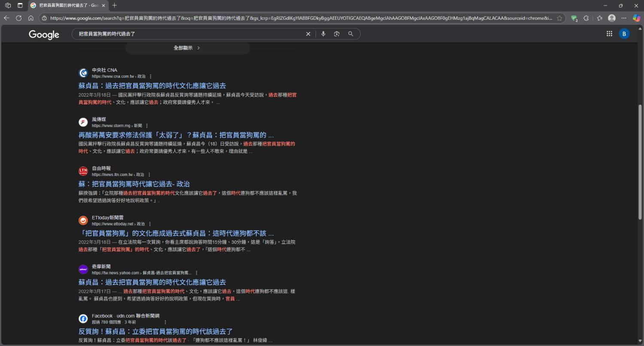Viewport: 644px width, 346px height.
Task: Open a new browser tab
Action: click(x=114, y=6)
